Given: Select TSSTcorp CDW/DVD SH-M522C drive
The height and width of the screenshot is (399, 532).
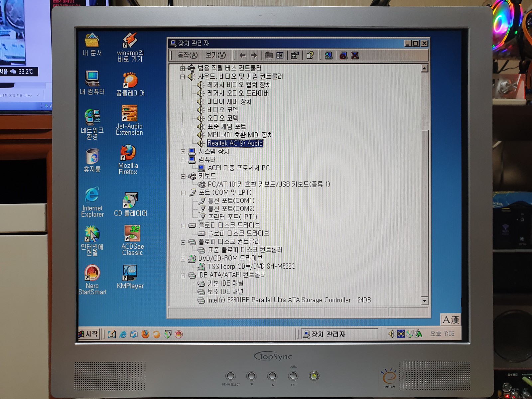Looking at the screenshot, I should click(x=251, y=267).
